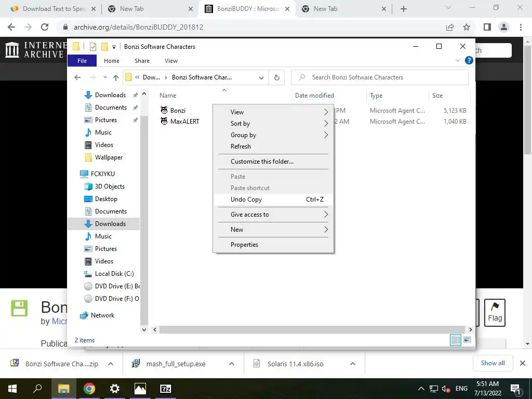Viewport: 532px width, 399px height.
Task: Open the Share ribbon tab
Action: pos(142,61)
